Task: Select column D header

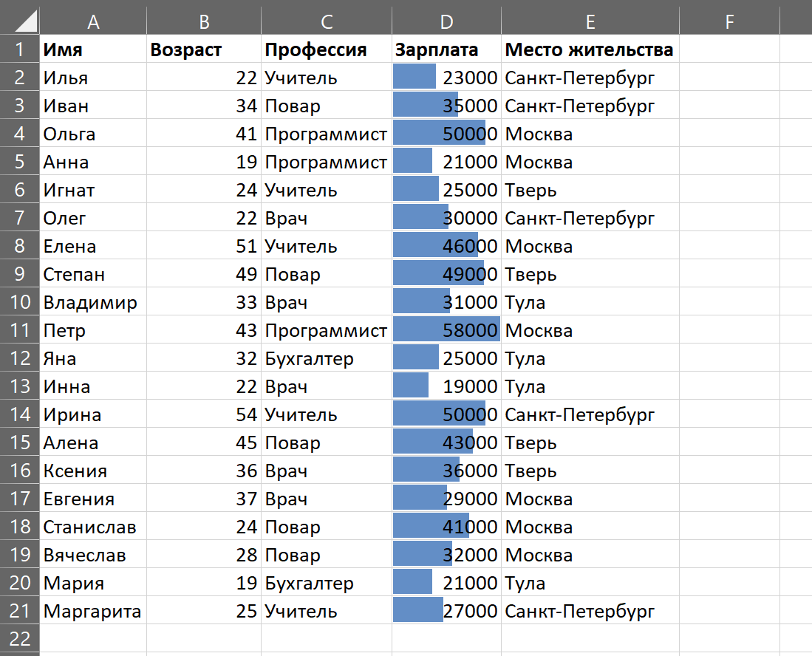Action: click(x=446, y=22)
